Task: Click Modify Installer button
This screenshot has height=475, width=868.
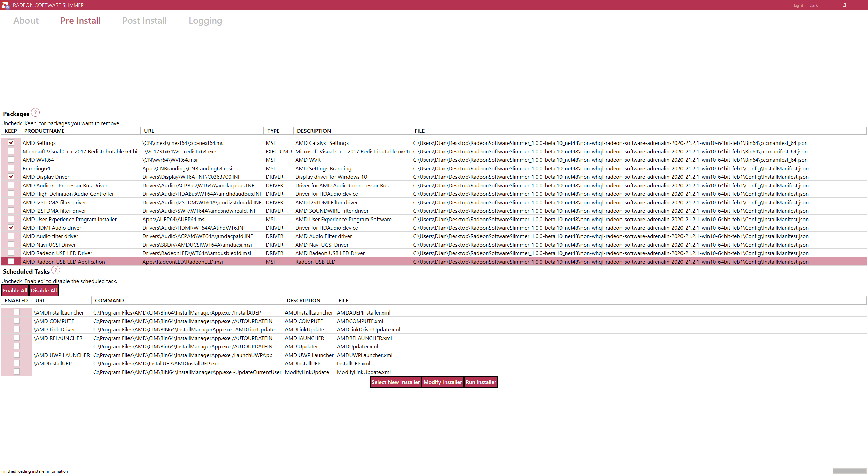Action: pyautogui.click(x=443, y=382)
